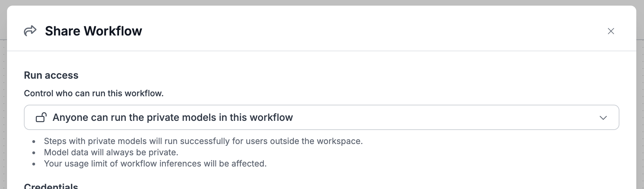
Task: Click the empty header area beside the title
Action: pos(351,31)
